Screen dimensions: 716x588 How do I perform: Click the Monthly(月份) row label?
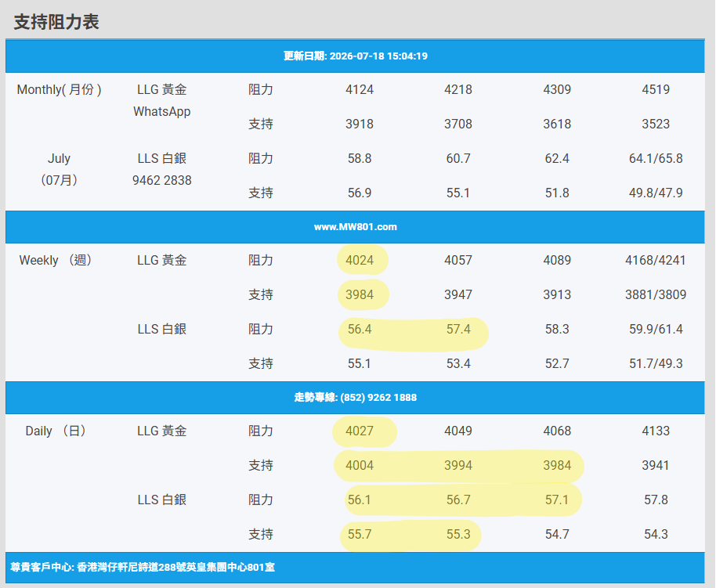(x=59, y=89)
